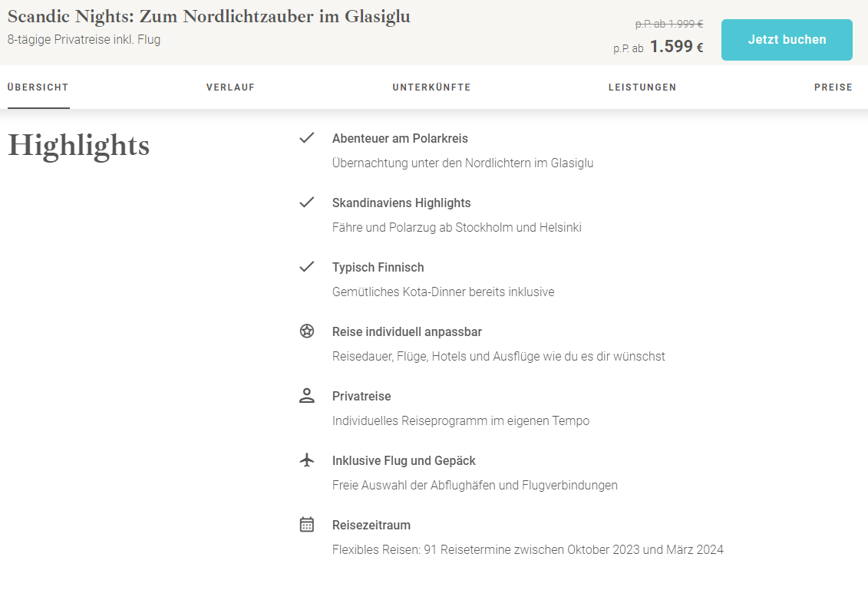The image size is (868, 590).
Task: Click the Highlights section heading
Action: click(78, 146)
